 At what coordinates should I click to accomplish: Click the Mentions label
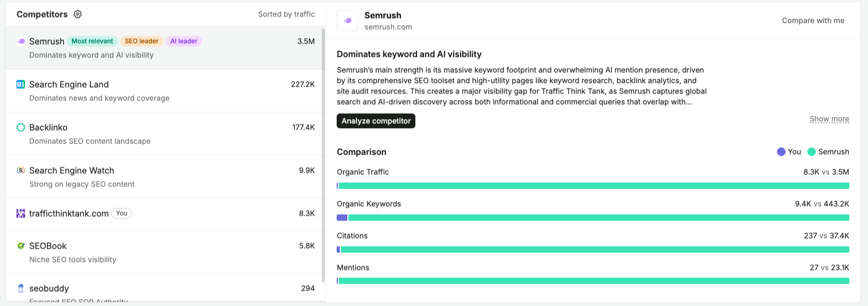[x=353, y=268]
